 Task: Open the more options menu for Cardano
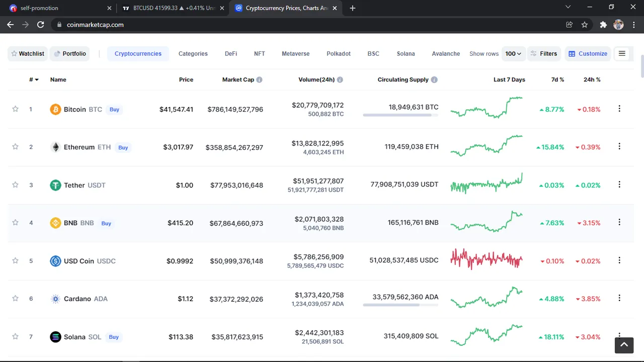click(619, 298)
